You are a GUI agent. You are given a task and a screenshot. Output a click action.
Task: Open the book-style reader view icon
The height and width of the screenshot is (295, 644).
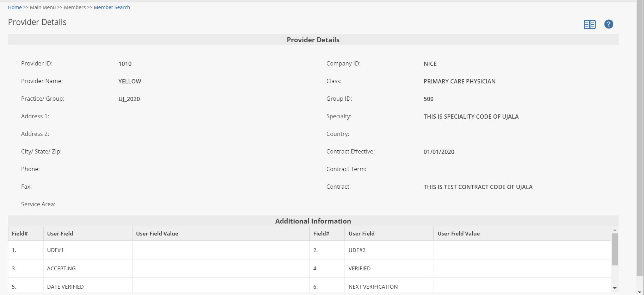click(x=589, y=24)
